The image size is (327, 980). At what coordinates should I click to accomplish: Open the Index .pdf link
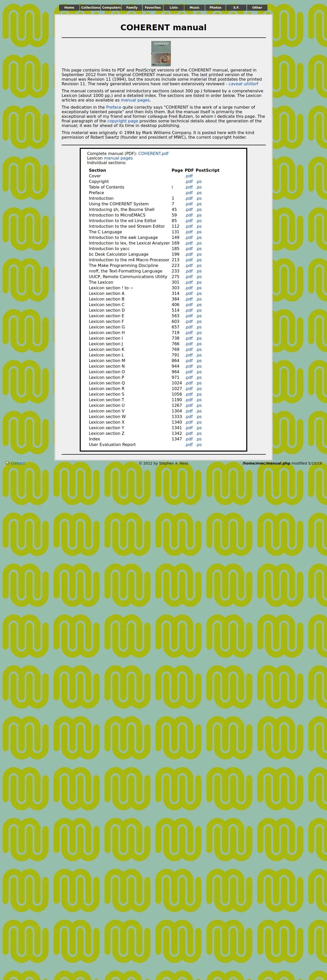[189, 439]
